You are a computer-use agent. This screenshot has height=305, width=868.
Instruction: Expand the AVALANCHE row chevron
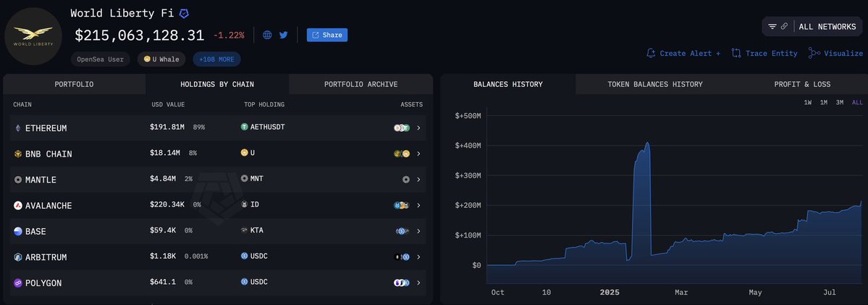[x=418, y=205]
